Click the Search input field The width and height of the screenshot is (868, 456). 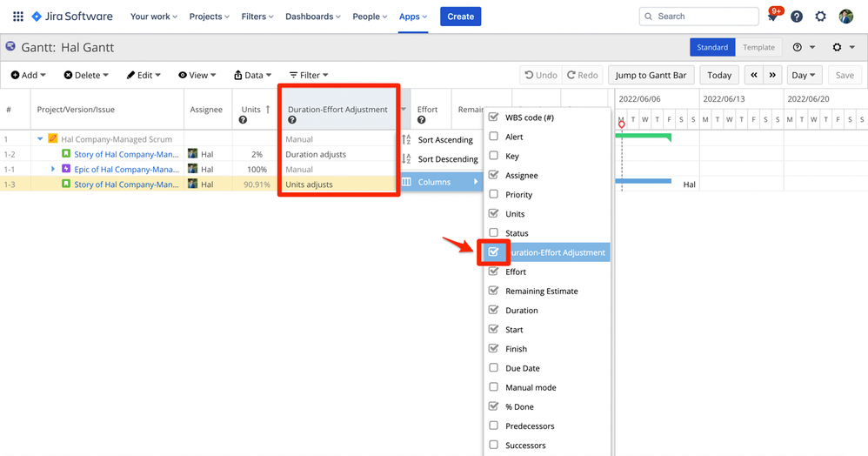click(698, 17)
